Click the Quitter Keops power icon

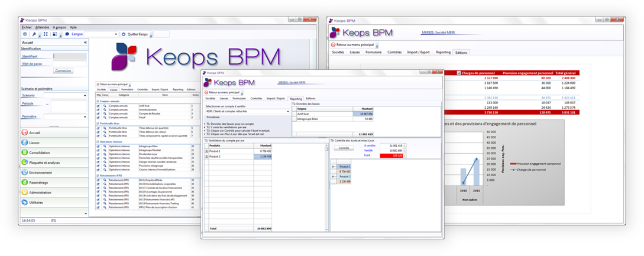[124, 34]
